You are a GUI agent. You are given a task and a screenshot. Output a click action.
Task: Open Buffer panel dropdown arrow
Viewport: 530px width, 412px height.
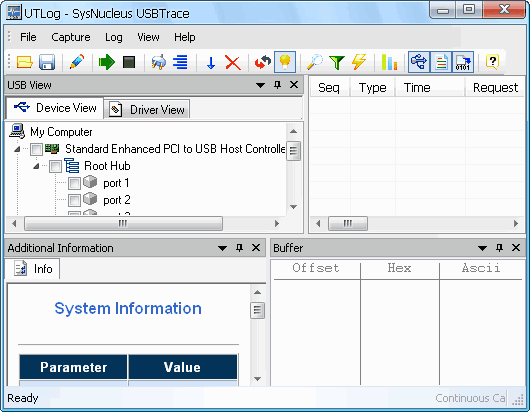click(482, 248)
